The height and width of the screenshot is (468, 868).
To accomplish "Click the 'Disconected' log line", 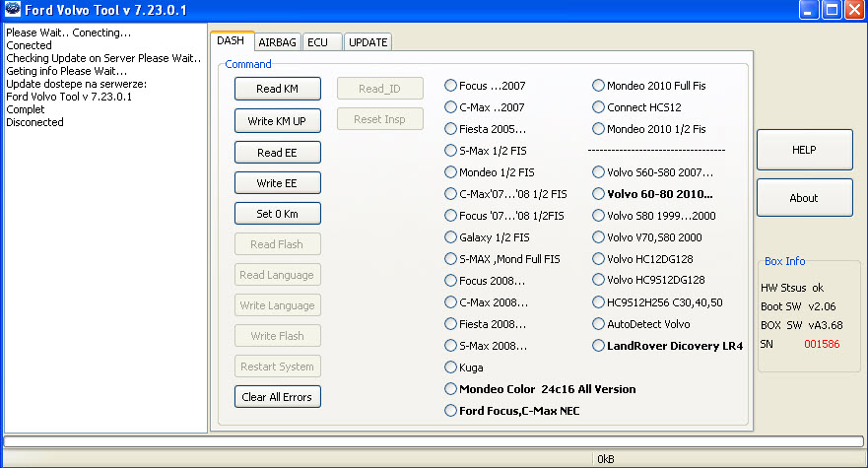I will point(34,122).
